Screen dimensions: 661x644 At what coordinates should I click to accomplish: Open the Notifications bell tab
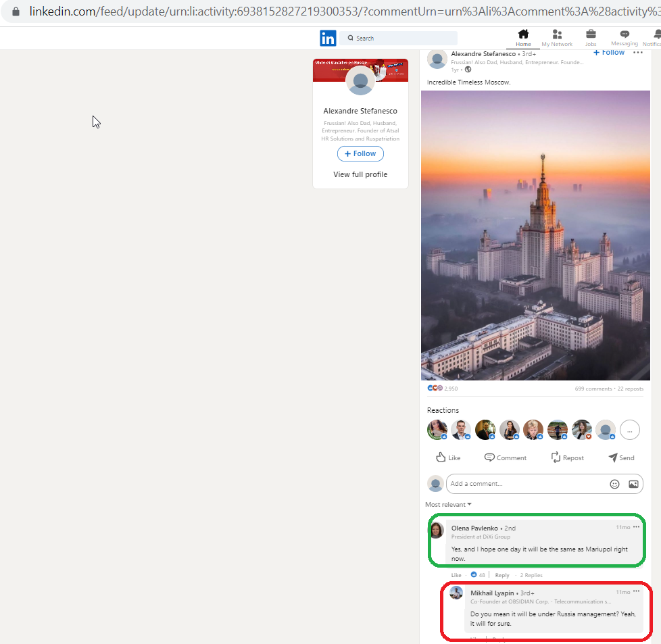pyautogui.click(x=654, y=38)
